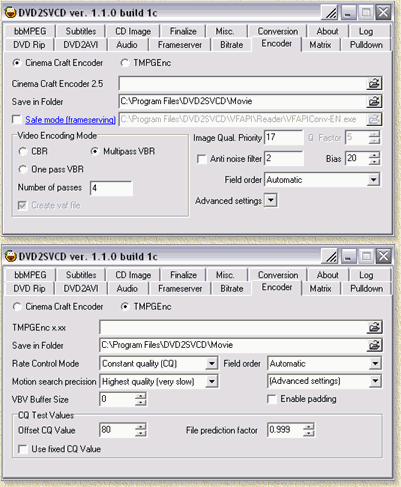This screenshot has width=401, height=487.
Task: Click the Bias value stepper
Action: click(374, 158)
